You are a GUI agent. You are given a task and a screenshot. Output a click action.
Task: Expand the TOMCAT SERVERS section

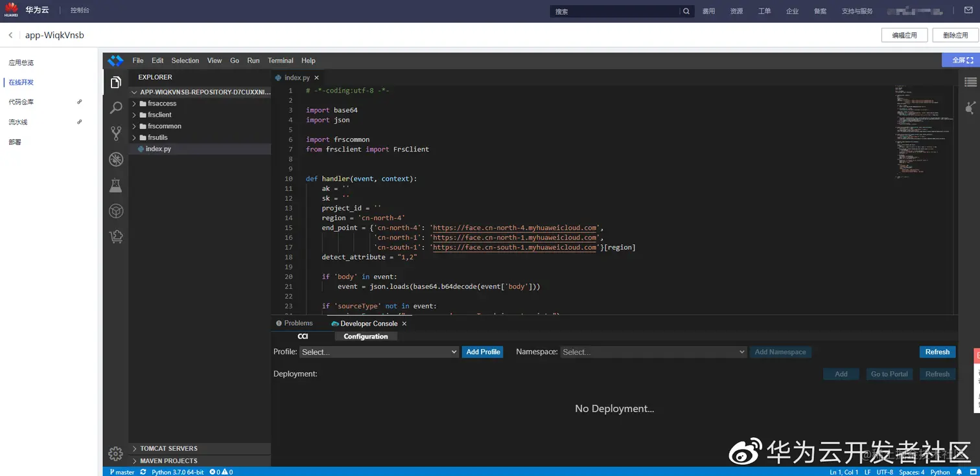[200, 448]
